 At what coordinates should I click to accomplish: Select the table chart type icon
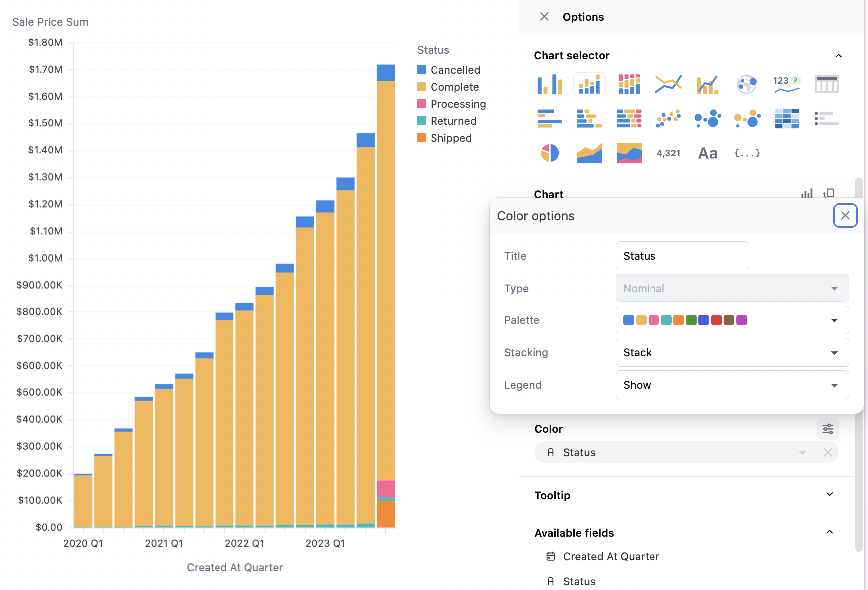click(x=826, y=84)
